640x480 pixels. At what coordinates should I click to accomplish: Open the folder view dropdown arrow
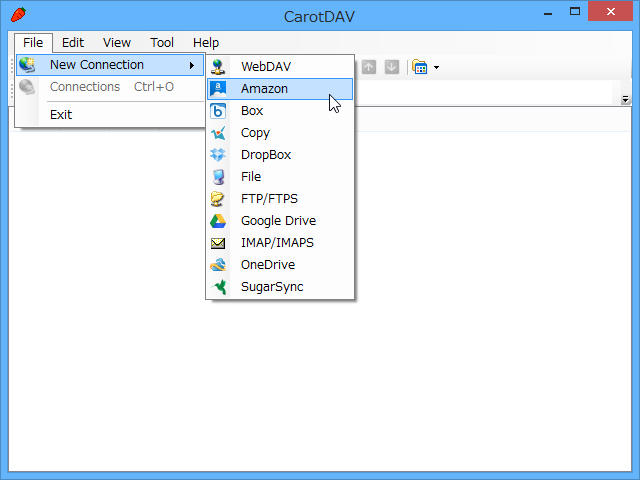[x=436, y=67]
